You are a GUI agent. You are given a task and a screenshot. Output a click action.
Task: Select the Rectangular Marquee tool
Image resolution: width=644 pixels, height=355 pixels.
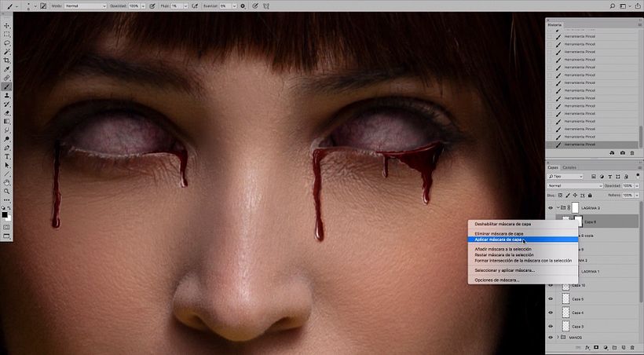[6, 34]
